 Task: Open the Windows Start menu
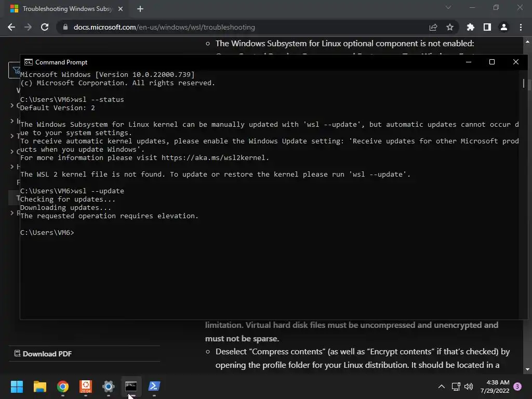pyautogui.click(x=17, y=387)
